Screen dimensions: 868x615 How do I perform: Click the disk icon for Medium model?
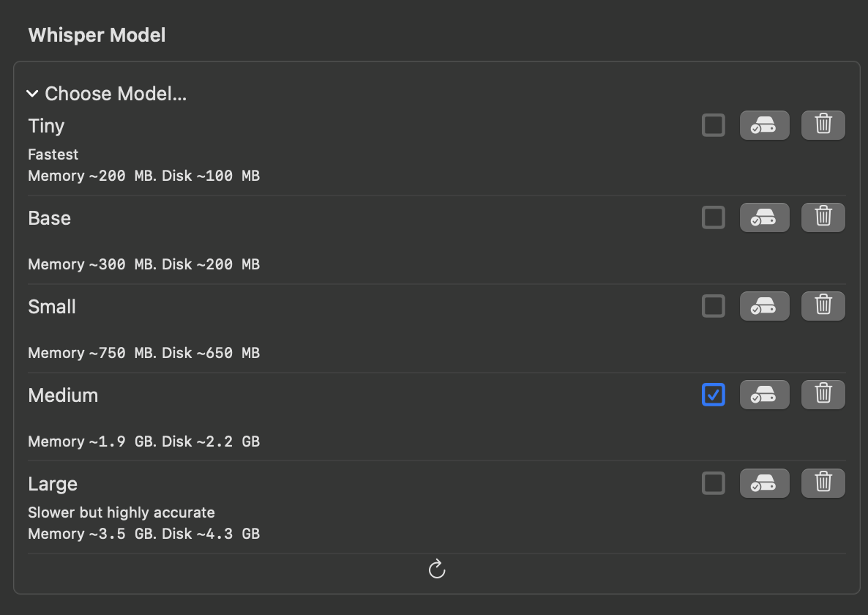[x=764, y=395]
